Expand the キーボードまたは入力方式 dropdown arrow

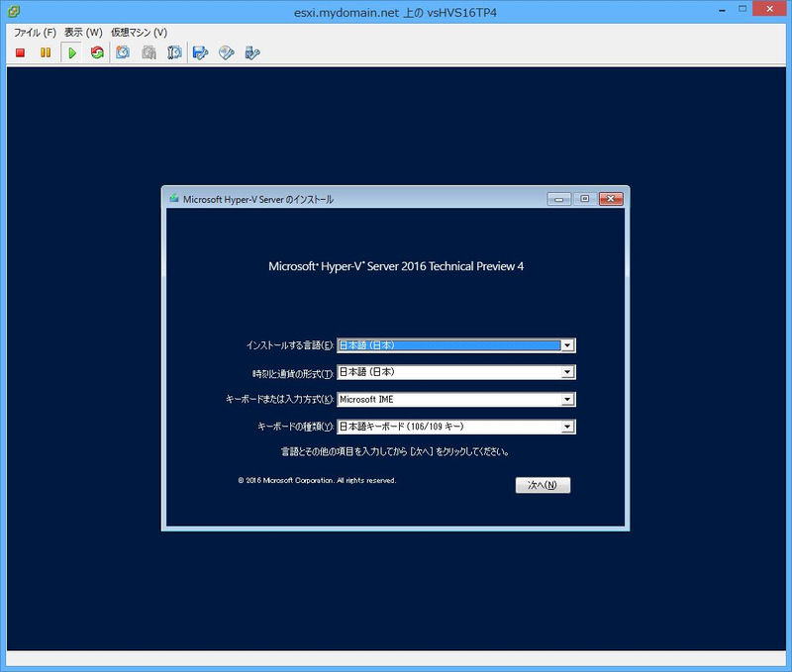point(567,400)
